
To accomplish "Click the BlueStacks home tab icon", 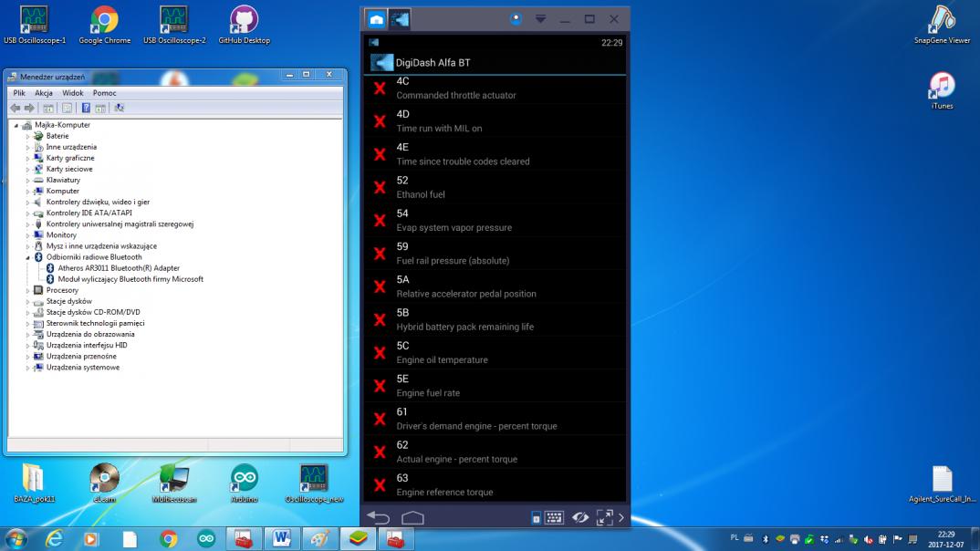I will click(x=376, y=19).
